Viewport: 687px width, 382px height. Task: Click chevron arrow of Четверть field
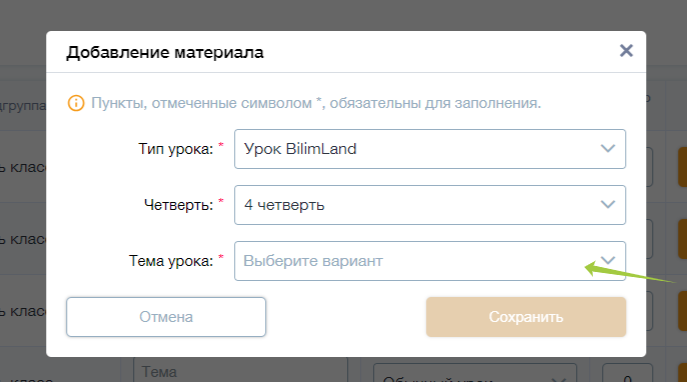[x=608, y=205]
